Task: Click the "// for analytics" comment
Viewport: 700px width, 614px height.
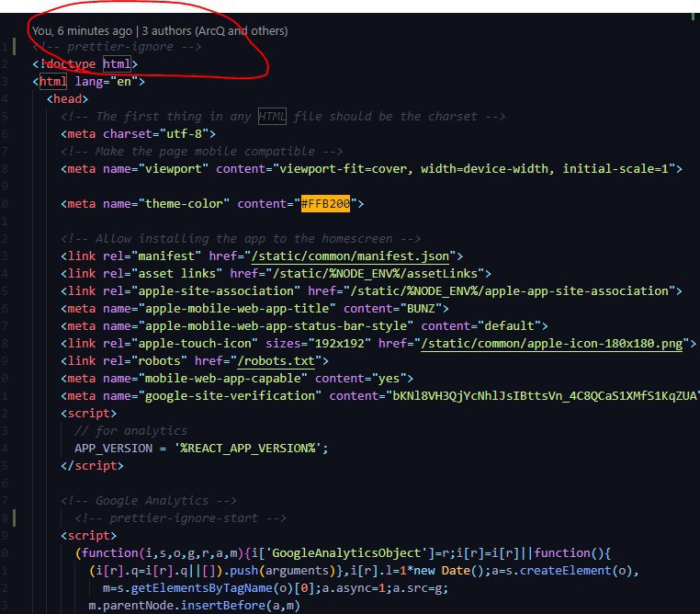Action: click(130, 431)
